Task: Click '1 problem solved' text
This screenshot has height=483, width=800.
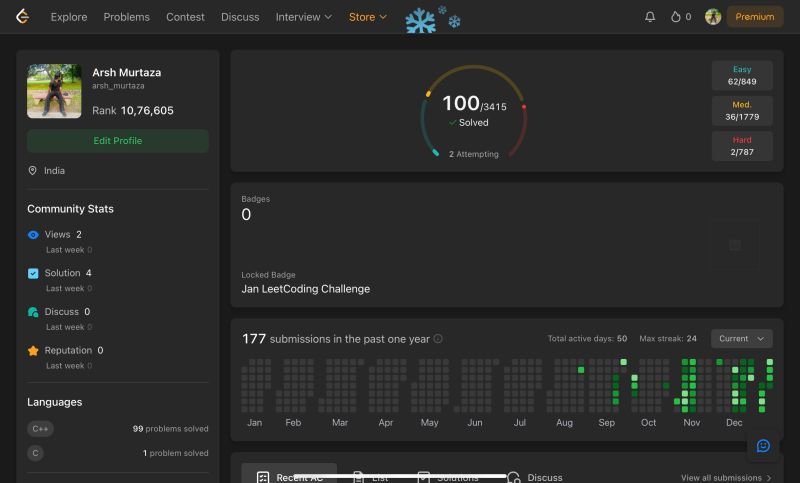Action: 176,453
